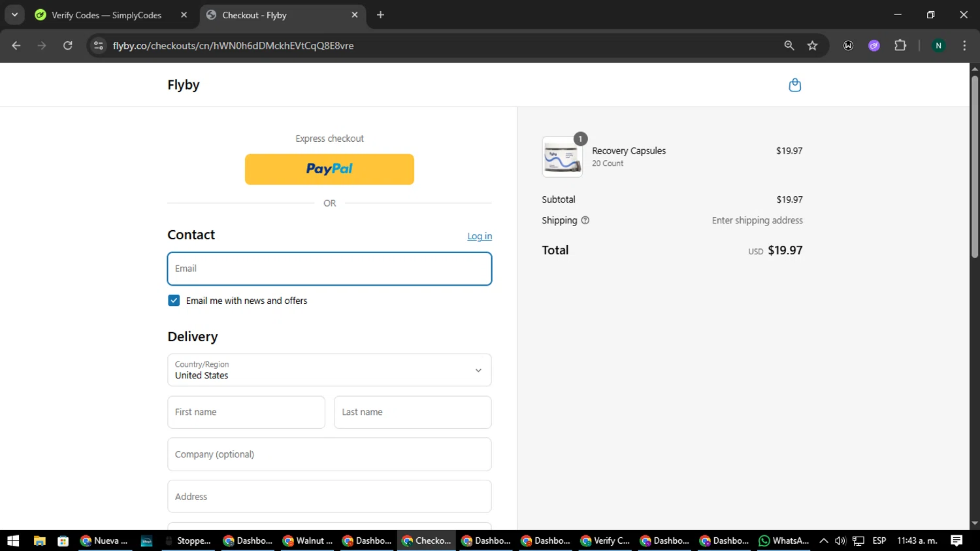Open Microsoft Store from the taskbar
The height and width of the screenshot is (551, 980).
point(63,541)
